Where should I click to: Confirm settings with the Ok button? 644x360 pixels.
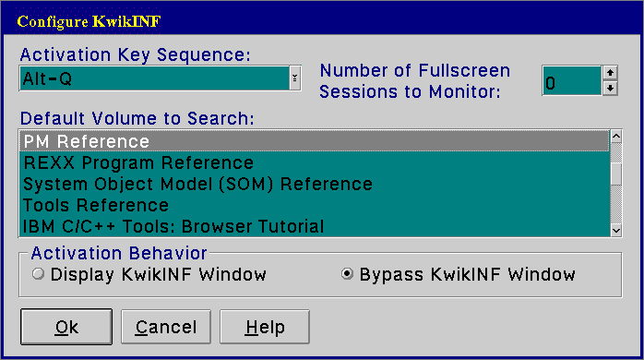click(66, 327)
